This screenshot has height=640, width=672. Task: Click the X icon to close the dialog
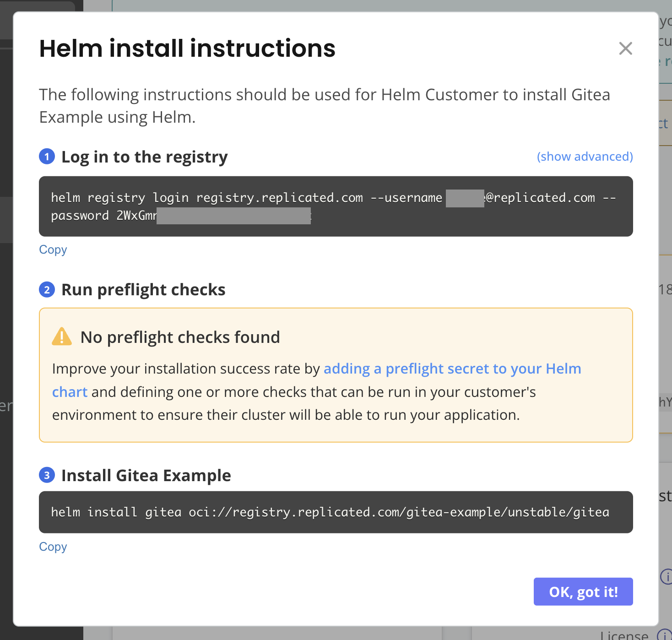click(x=625, y=49)
